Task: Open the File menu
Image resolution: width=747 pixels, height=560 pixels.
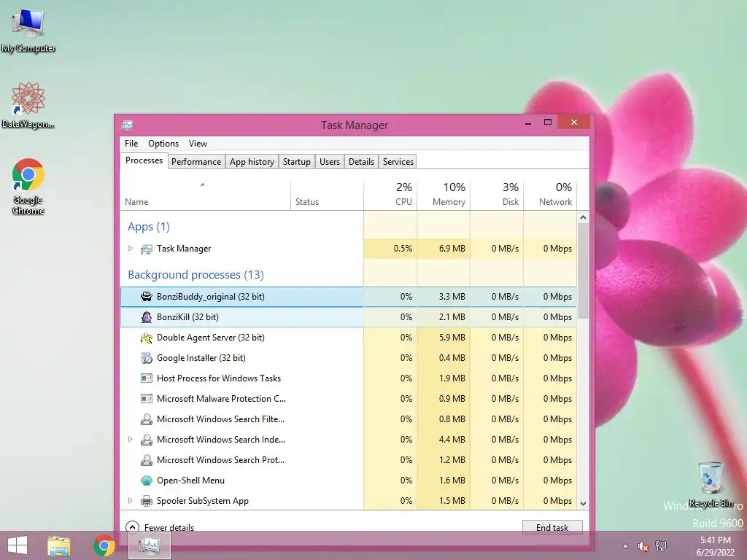Action: (x=131, y=144)
